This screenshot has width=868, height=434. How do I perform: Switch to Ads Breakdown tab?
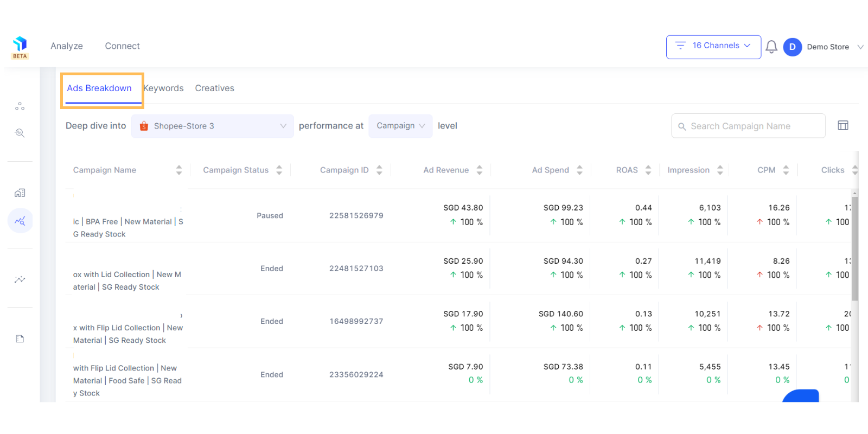click(x=99, y=88)
